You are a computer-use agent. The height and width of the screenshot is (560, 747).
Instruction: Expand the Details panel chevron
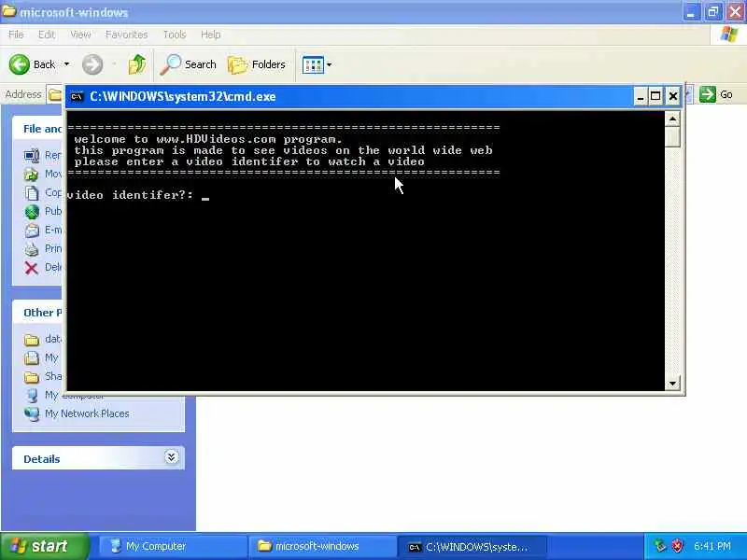pyautogui.click(x=171, y=457)
